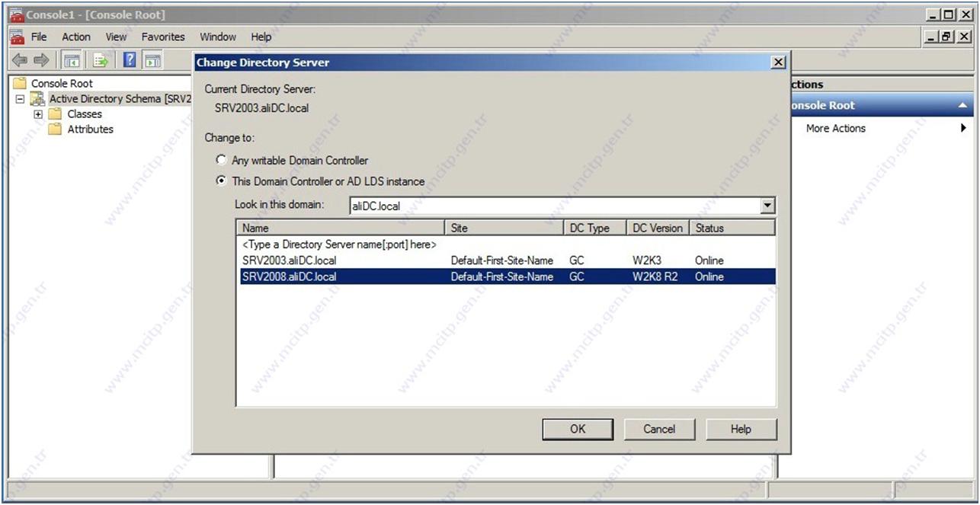
Task: Click the Forward arrow in the MMC toolbar
Action: pos(41,60)
